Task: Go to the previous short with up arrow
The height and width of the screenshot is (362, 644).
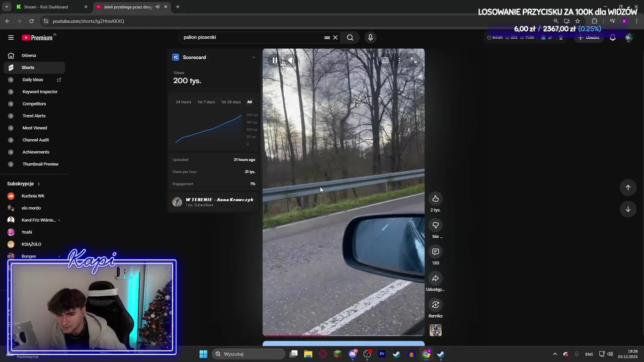Action: (x=628, y=188)
